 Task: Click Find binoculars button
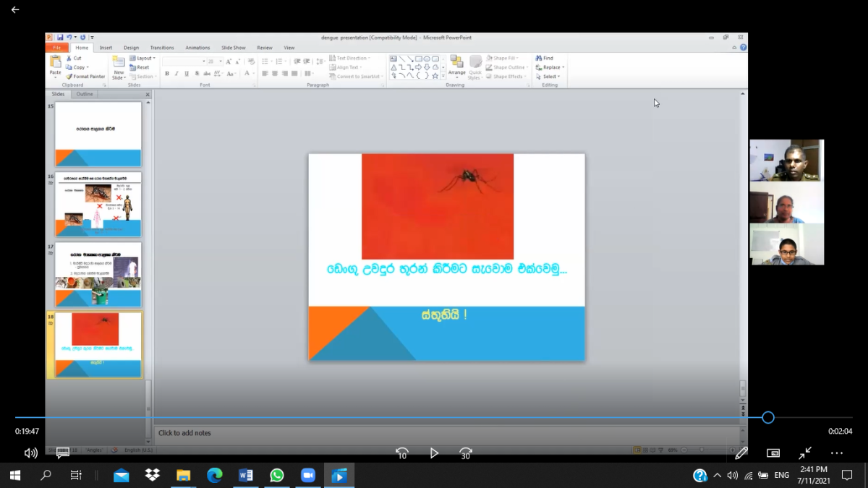coord(545,58)
